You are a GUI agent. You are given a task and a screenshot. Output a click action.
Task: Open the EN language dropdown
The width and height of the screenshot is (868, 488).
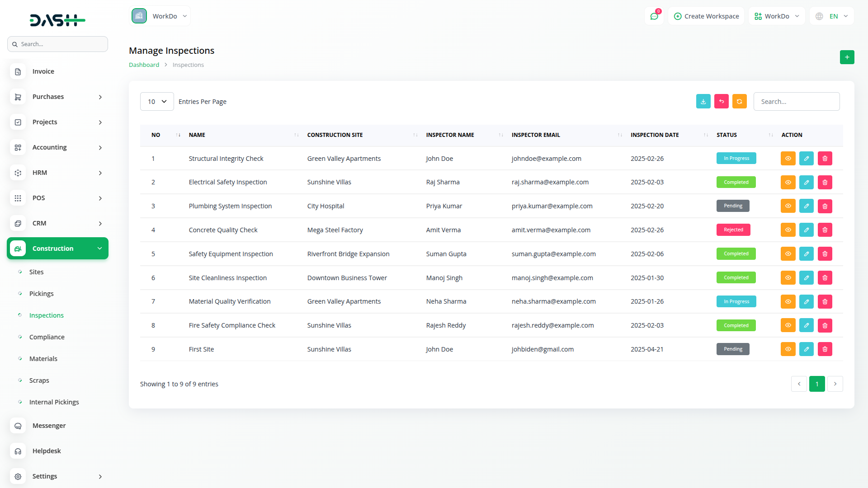point(832,16)
